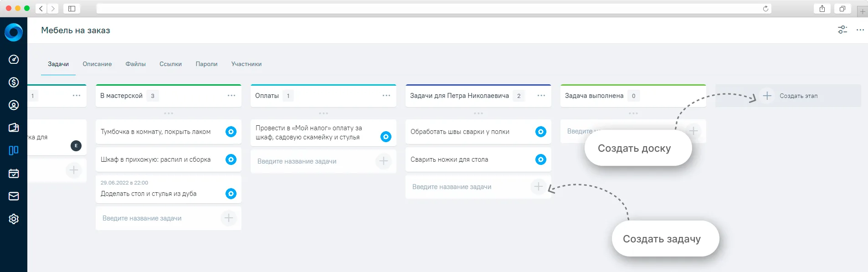Click blue status circle on 'Шкаф в прихожую' task

coord(231,159)
